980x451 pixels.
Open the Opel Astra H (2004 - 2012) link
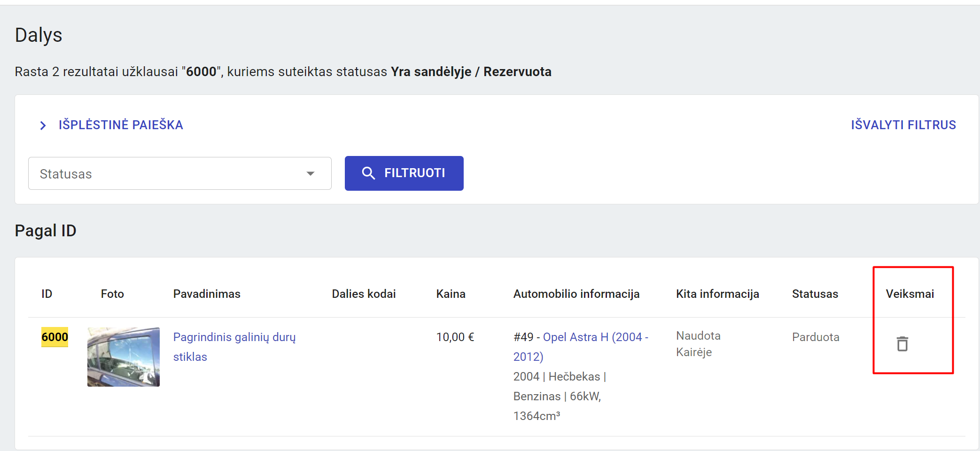(x=595, y=337)
